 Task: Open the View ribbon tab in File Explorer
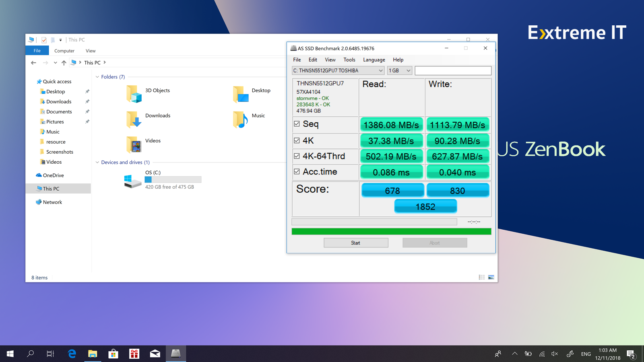pos(91,51)
